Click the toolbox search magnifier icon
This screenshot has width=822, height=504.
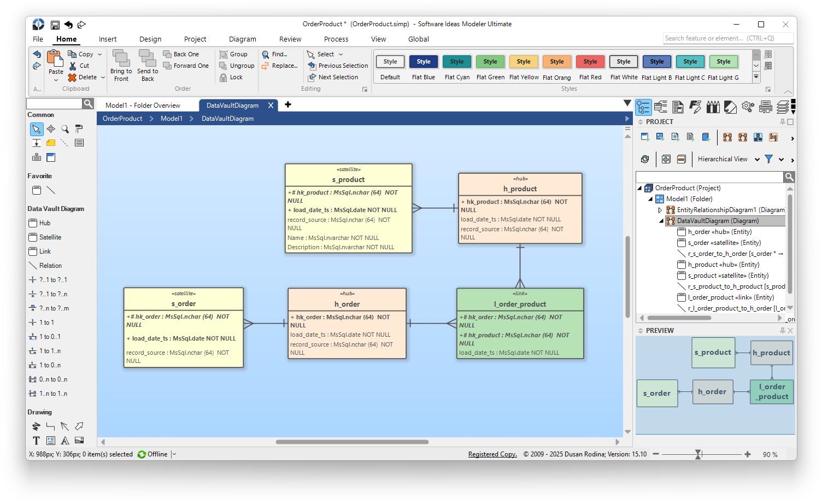[x=88, y=103]
